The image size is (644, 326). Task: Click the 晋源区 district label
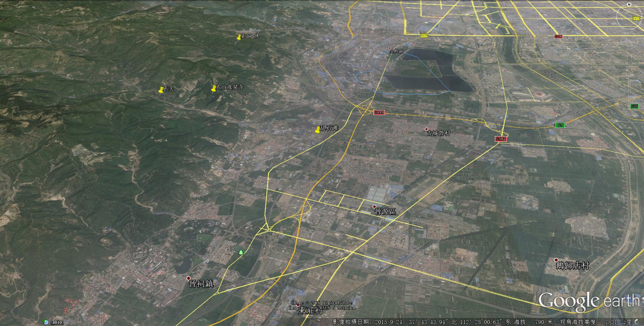(x=385, y=212)
